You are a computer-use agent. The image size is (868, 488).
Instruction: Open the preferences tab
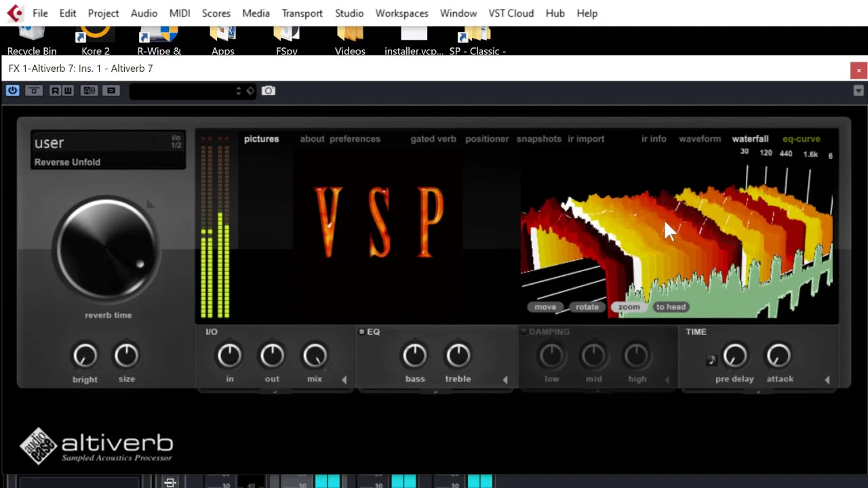tap(355, 139)
